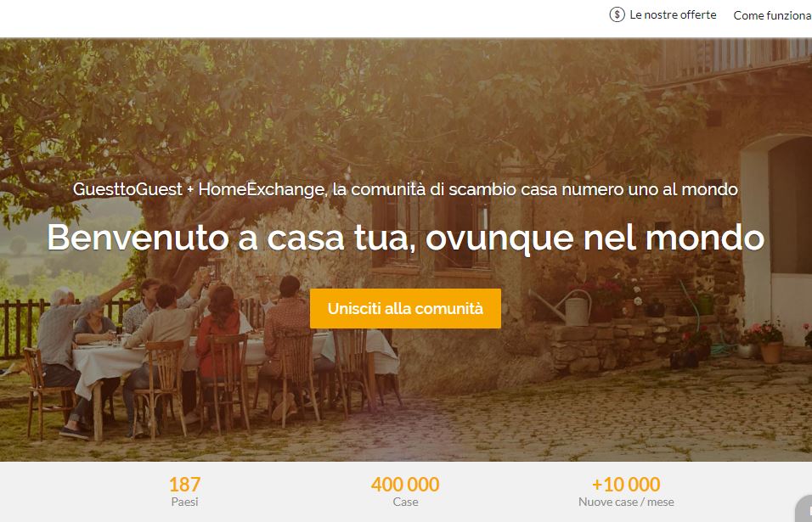The width and height of the screenshot is (812, 522).
Task: Open the gray chat widget icon
Action: (804, 509)
